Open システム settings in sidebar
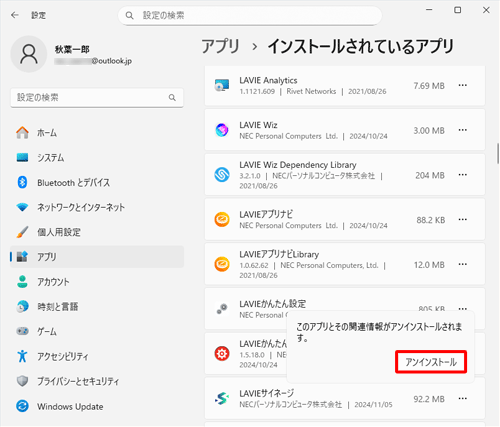 97,158
